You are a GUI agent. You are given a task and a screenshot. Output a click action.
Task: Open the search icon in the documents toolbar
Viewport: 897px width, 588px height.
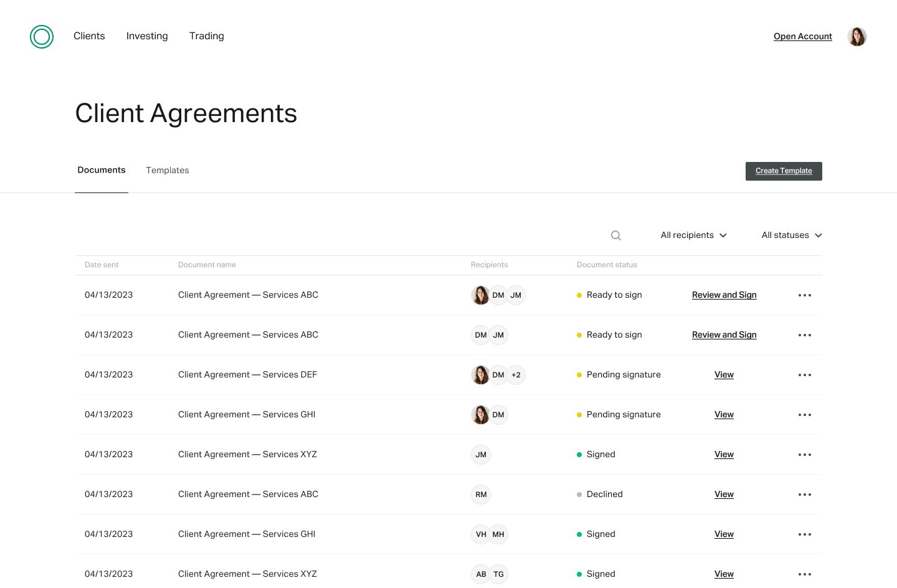(x=615, y=235)
